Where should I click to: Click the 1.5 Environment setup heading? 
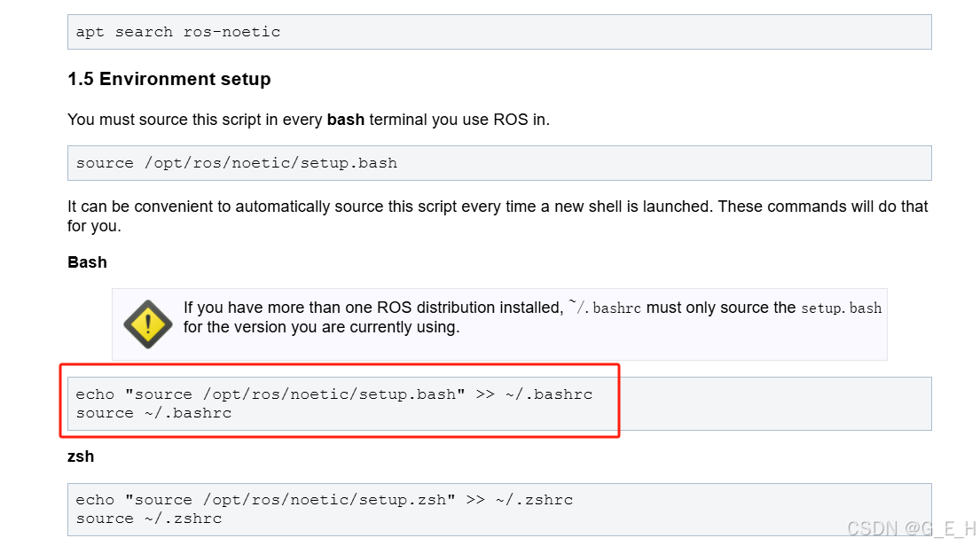coord(169,79)
